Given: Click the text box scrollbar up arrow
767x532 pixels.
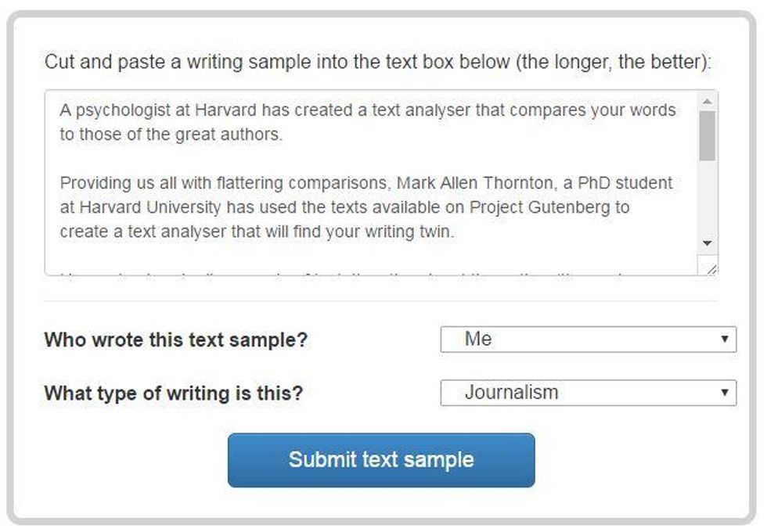Looking at the screenshot, I should pyautogui.click(x=708, y=102).
